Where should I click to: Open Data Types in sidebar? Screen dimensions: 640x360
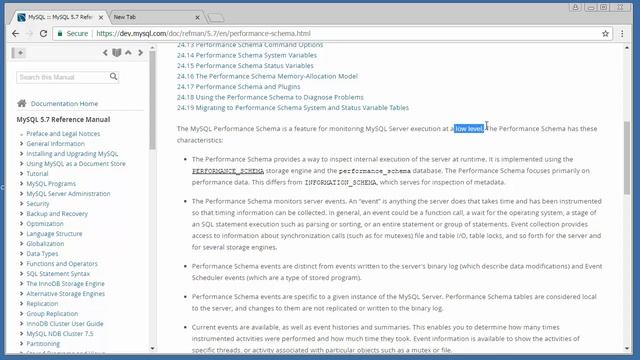pyautogui.click(x=42, y=253)
